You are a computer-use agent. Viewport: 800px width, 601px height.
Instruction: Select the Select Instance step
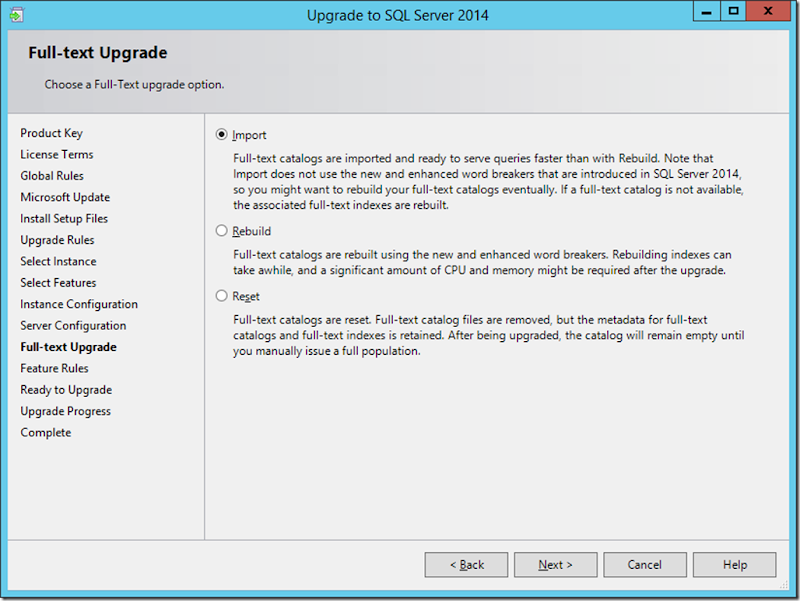(58, 261)
